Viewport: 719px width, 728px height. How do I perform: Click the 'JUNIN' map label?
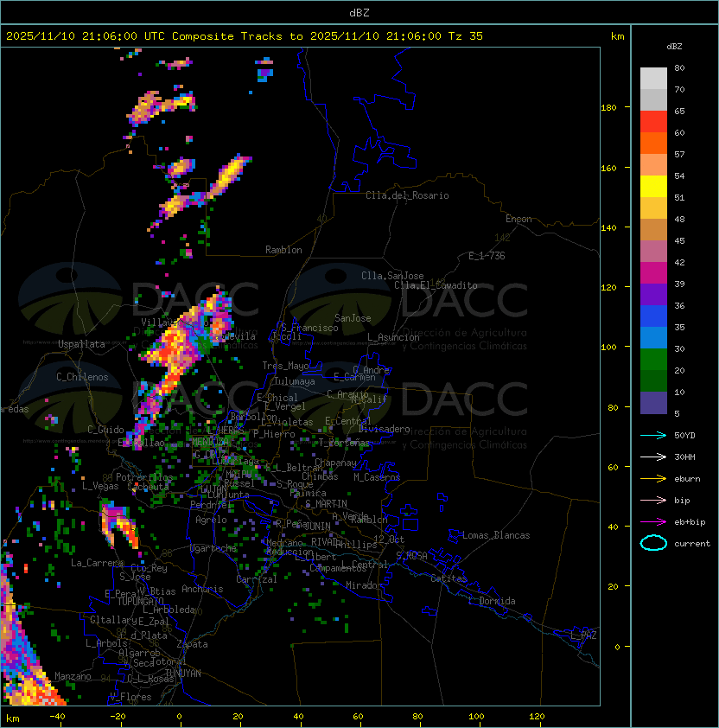click(x=317, y=527)
